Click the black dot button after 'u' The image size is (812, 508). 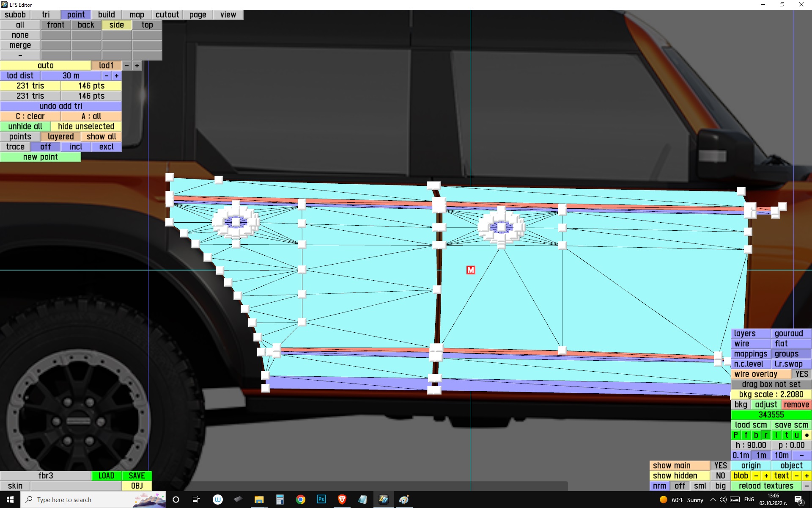pyautogui.click(x=807, y=435)
